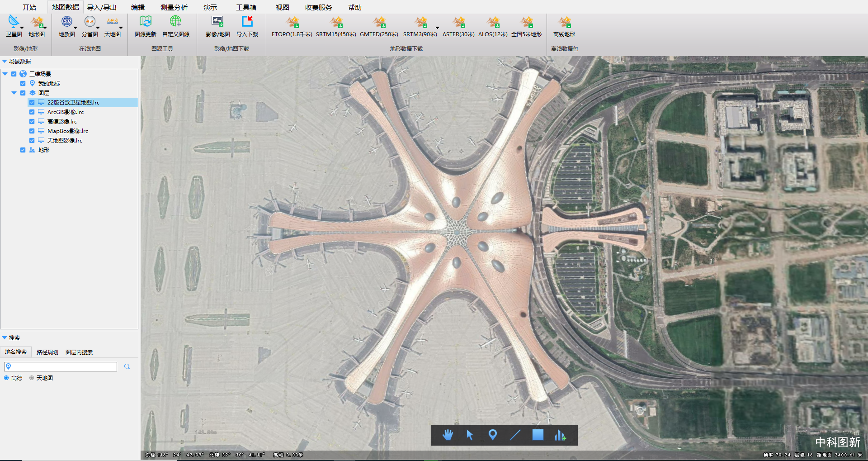Collapse the 场景数据 panel
The image size is (868, 461).
tap(5, 62)
